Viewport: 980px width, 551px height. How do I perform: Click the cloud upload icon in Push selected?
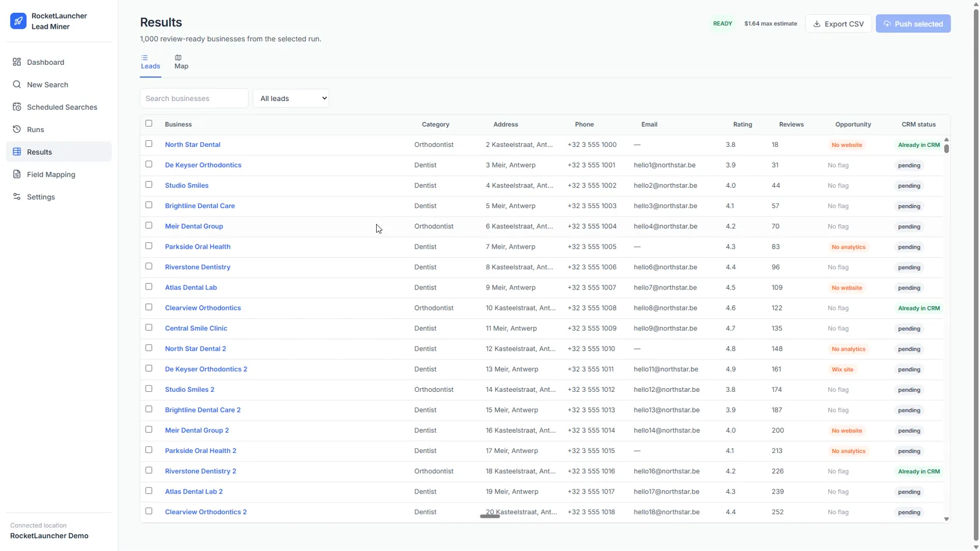pyautogui.click(x=887, y=24)
